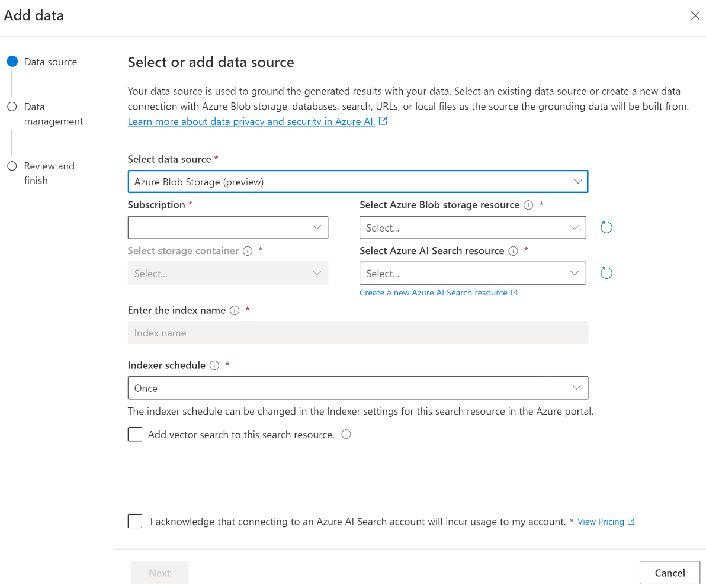Click info icon beside Azure AI Search resource

pyautogui.click(x=514, y=251)
